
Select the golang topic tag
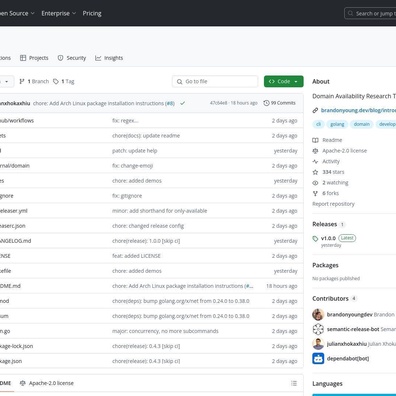[337, 124]
